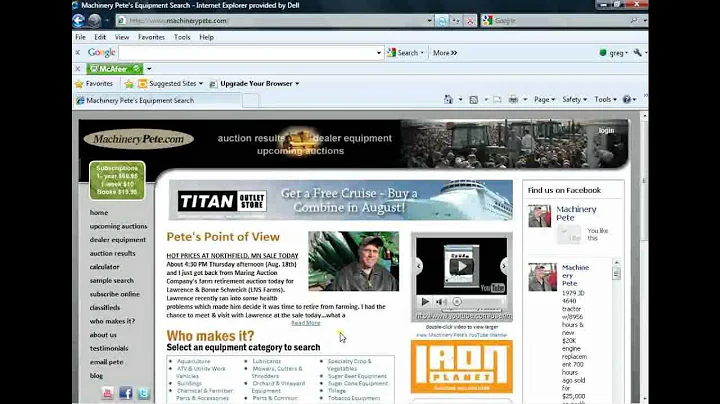The width and height of the screenshot is (720, 404).
Task: Go to previous video with left arrow
Action: [x=419, y=266]
